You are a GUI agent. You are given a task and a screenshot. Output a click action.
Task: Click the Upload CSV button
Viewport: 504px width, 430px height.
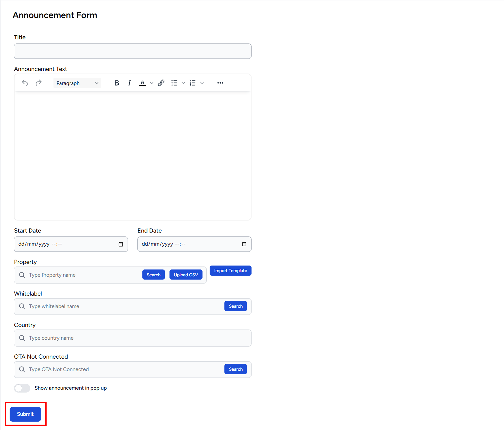point(186,275)
